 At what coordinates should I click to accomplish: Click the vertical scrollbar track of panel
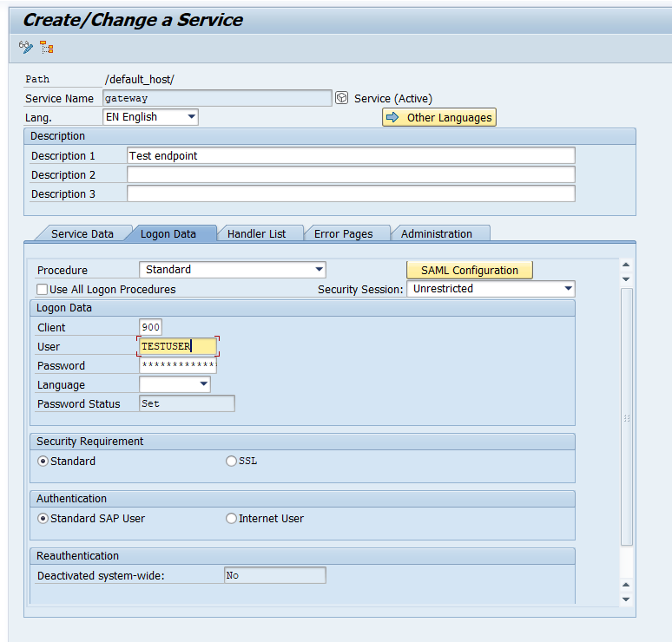point(626,416)
